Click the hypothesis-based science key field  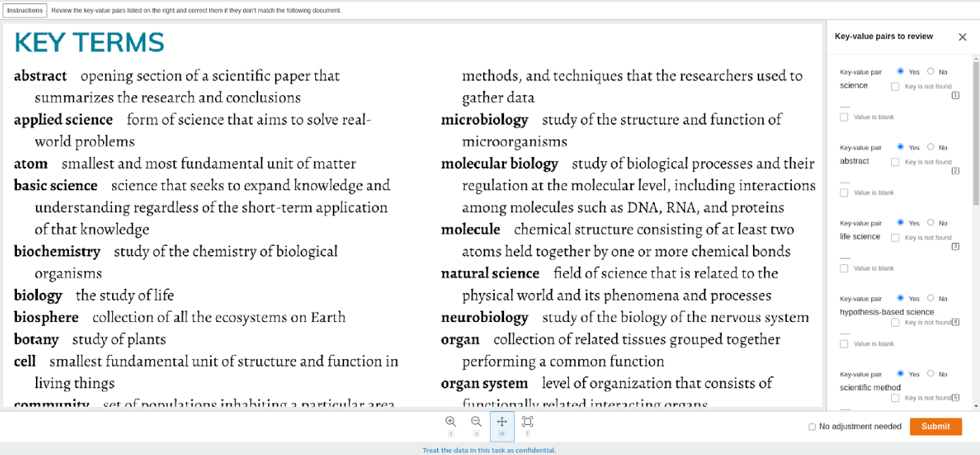887,312
